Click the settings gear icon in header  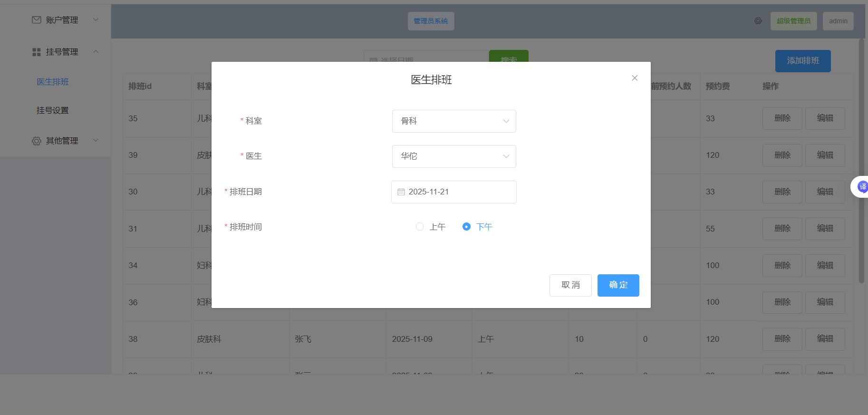[758, 21]
